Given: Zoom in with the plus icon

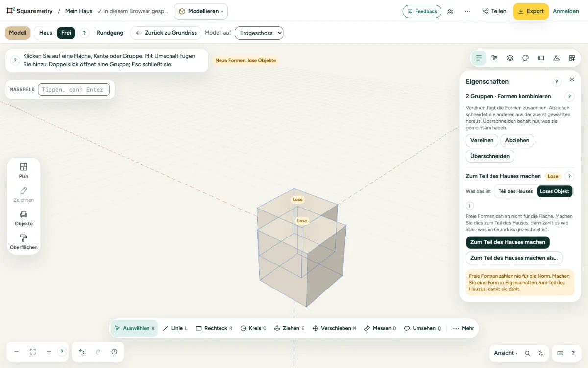Looking at the screenshot, I should pos(49,352).
